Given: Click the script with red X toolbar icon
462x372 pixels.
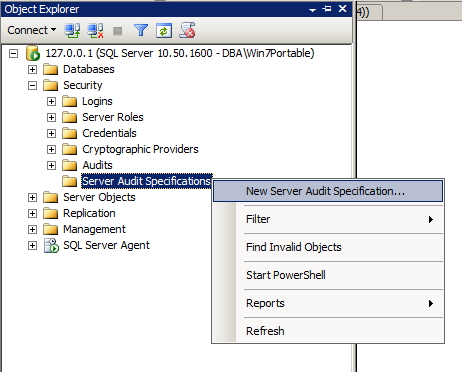Looking at the screenshot, I should [x=187, y=30].
